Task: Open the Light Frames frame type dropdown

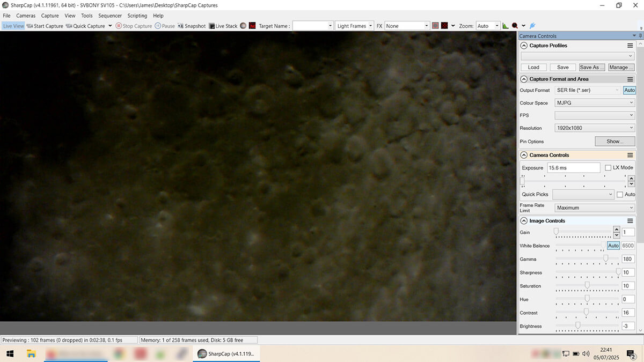Action: [x=355, y=26]
